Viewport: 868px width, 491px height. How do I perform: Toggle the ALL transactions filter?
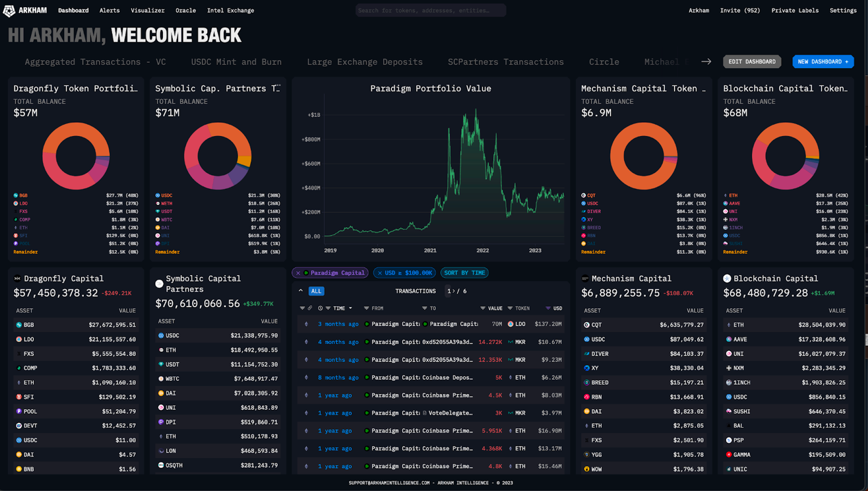(316, 291)
